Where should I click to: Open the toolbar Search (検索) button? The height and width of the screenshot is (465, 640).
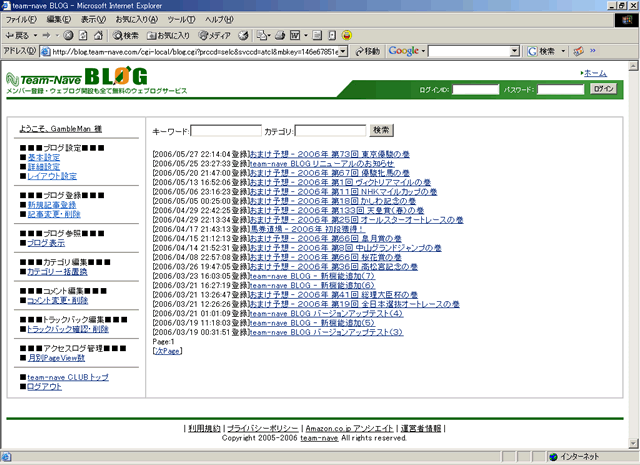coord(130,35)
